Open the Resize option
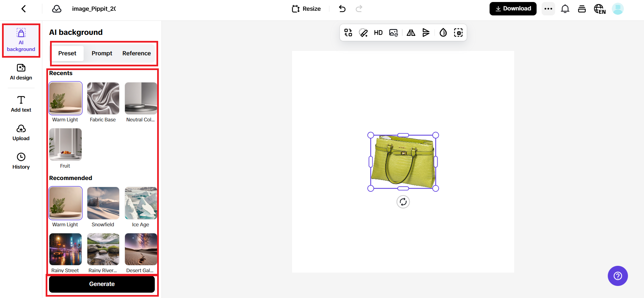This screenshot has width=644, height=298. [306, 9]
